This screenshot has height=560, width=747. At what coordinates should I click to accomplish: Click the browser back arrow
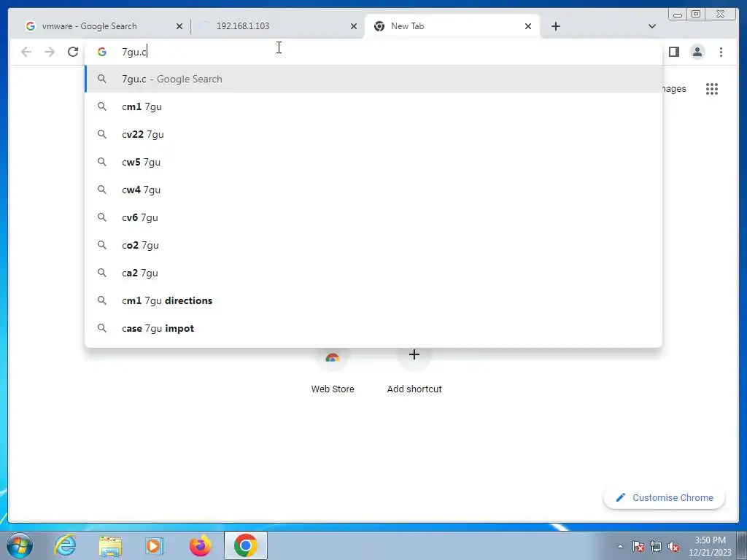tap(26, 52)
